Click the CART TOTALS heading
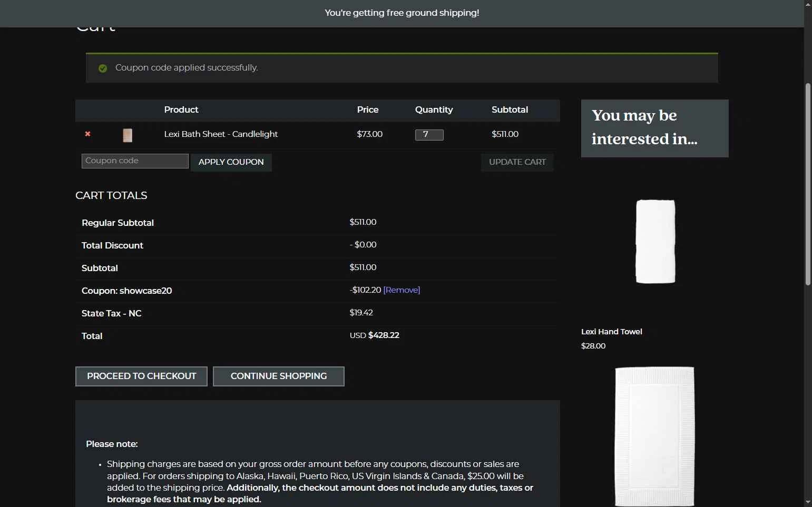 click(111, 195)
